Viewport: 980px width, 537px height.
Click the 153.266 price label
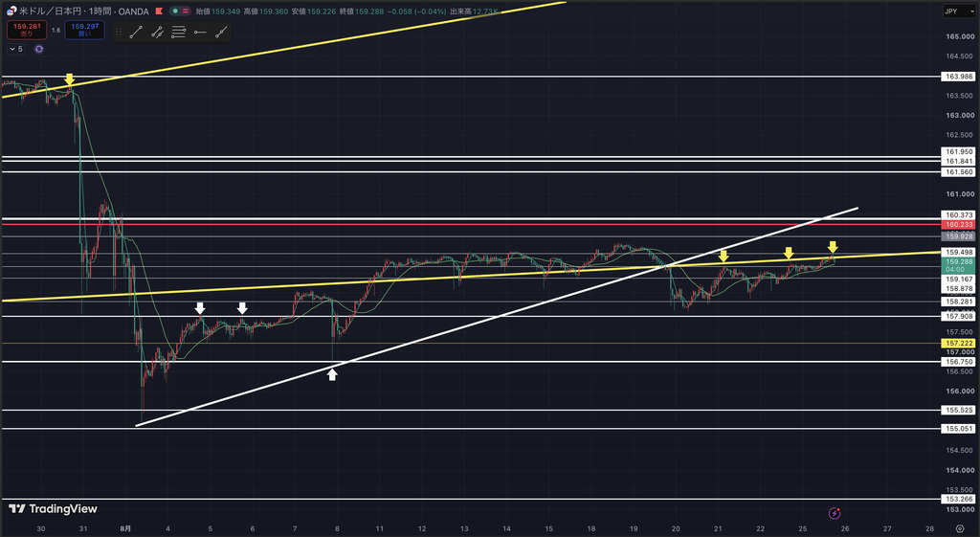[959, 499]
